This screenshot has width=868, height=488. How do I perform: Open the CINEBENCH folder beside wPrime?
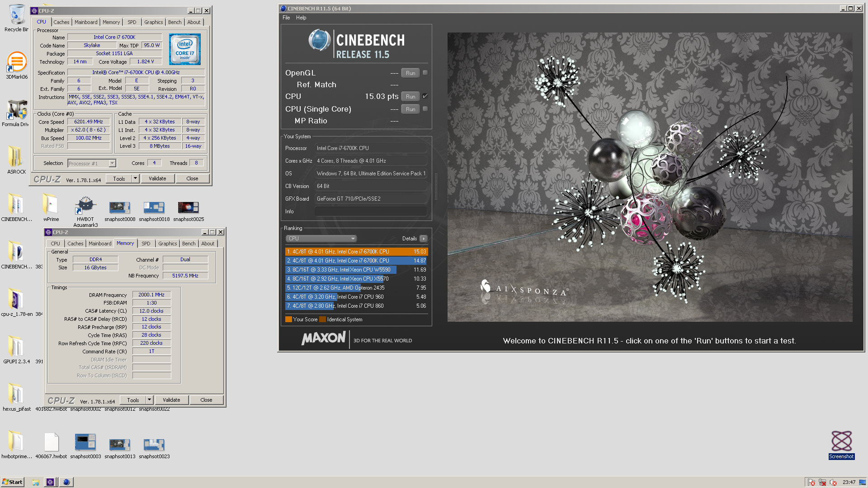15,204
